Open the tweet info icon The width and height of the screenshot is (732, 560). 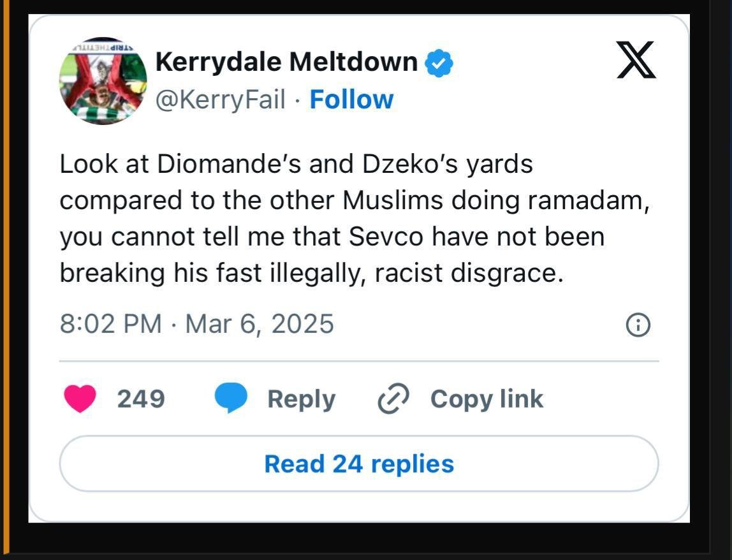point(638,325)
